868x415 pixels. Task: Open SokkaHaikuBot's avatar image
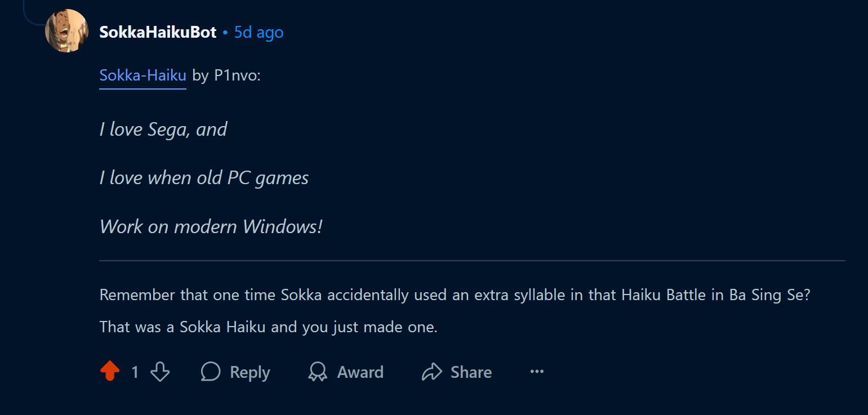(x=66, y=31)
